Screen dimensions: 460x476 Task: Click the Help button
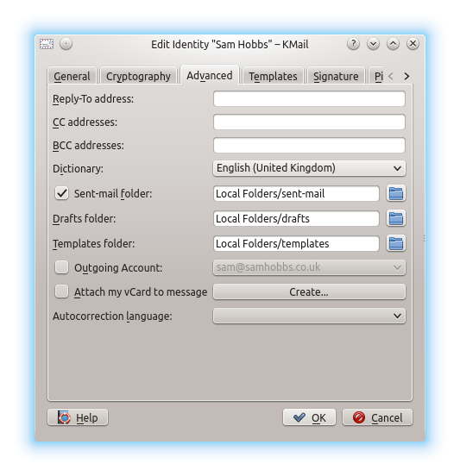(78, 417)
